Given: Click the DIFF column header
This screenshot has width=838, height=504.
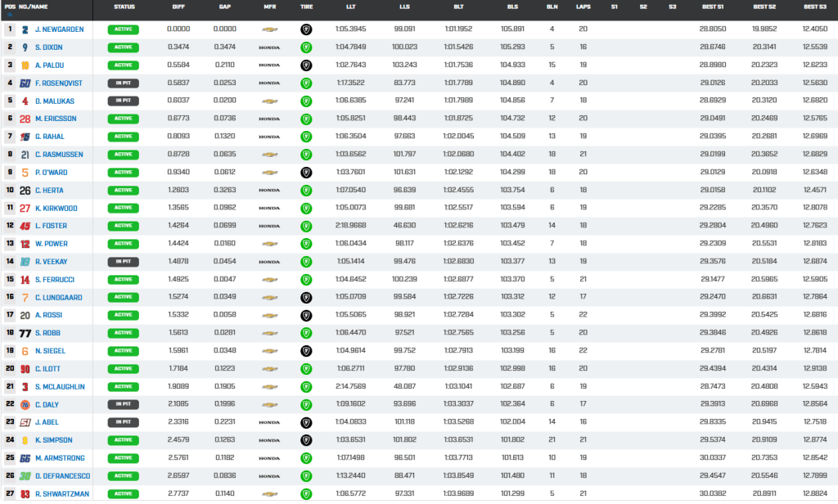Looking at the screenshot, I should tap(178, 7).
